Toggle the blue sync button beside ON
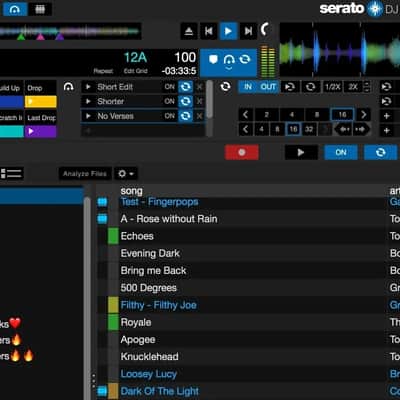 coord(380,152)
